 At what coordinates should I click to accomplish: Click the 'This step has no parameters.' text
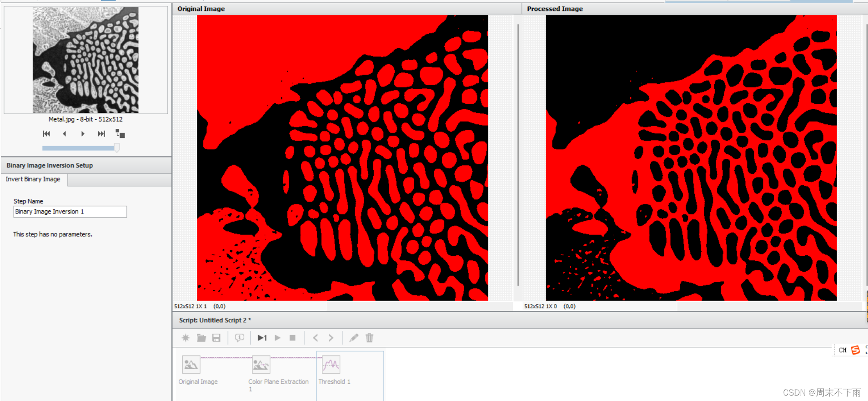(53, 234)
